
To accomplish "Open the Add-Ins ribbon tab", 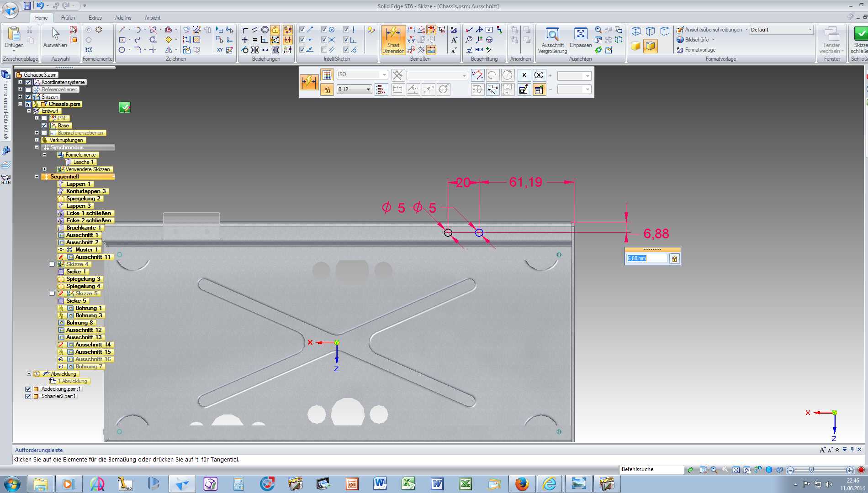I will pyautogui.click(x=123, y=18).
